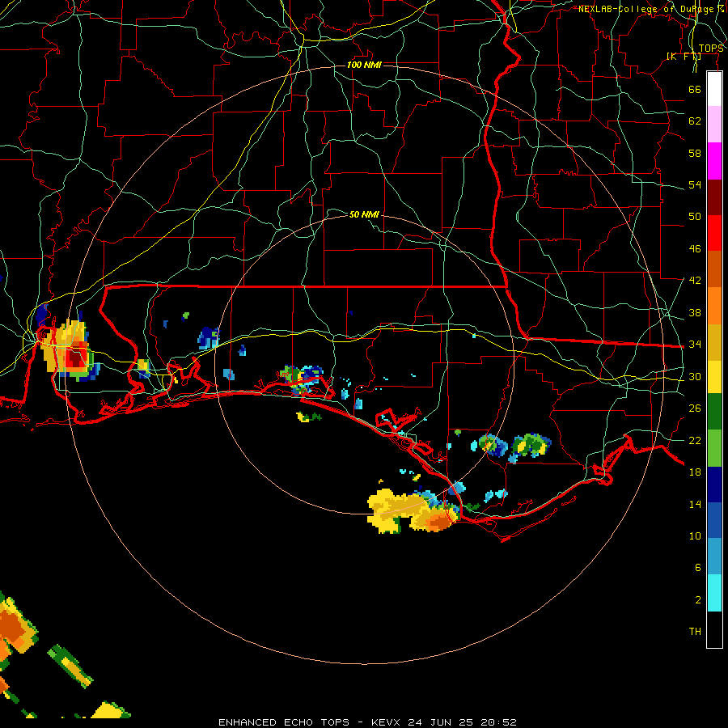
Task: Click the 50 NMI range ring label
Action: [365, 214]
